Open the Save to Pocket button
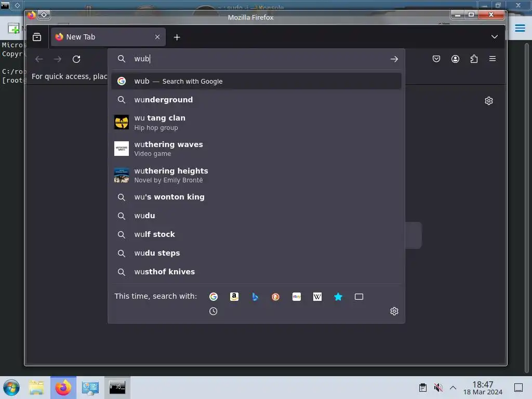 (436, 59)
